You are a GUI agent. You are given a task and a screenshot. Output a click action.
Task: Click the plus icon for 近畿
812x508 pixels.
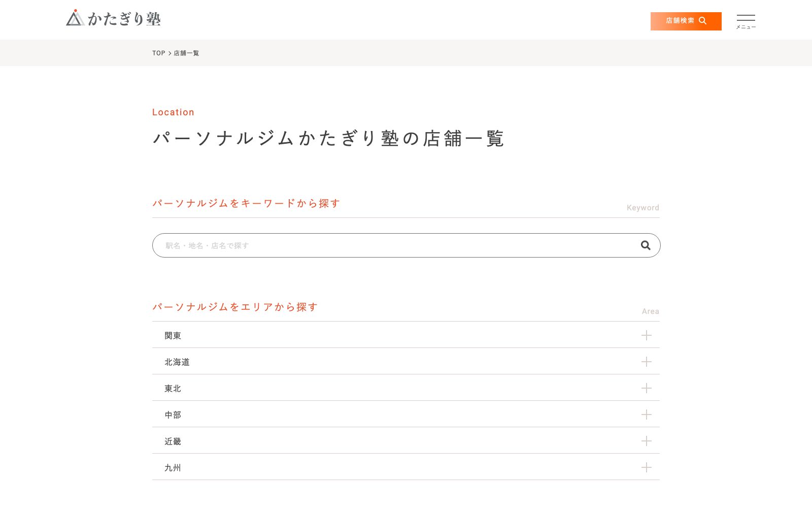click(x=646, y=441)
